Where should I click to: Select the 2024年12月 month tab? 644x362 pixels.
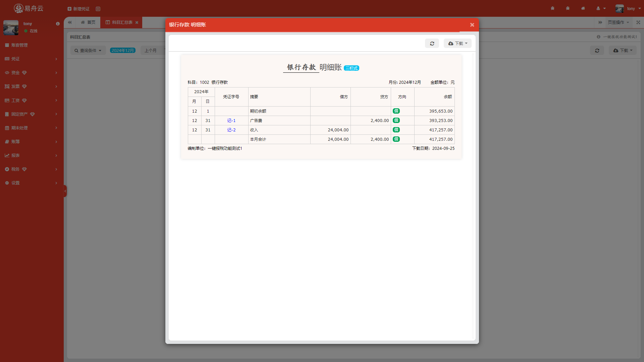click(122, 50)
